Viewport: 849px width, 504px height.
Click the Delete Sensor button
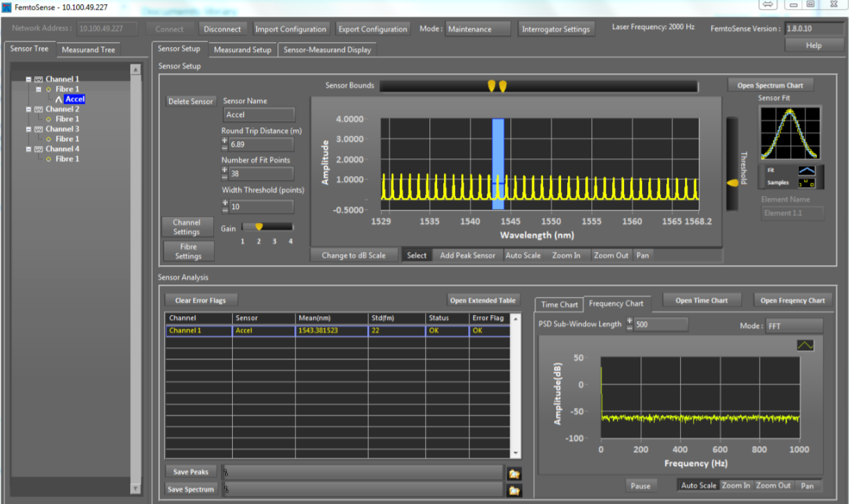(x=190, y=102)
